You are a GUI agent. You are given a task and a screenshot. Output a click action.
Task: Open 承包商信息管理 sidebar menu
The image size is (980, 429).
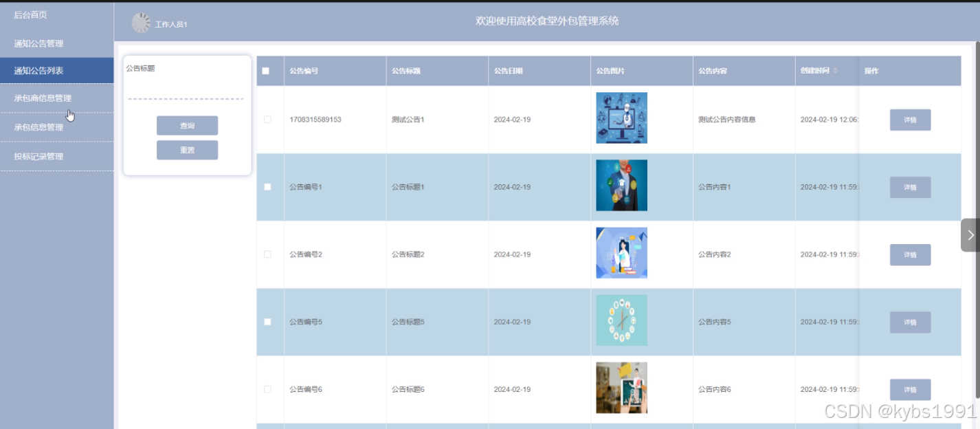click(57, 98)
